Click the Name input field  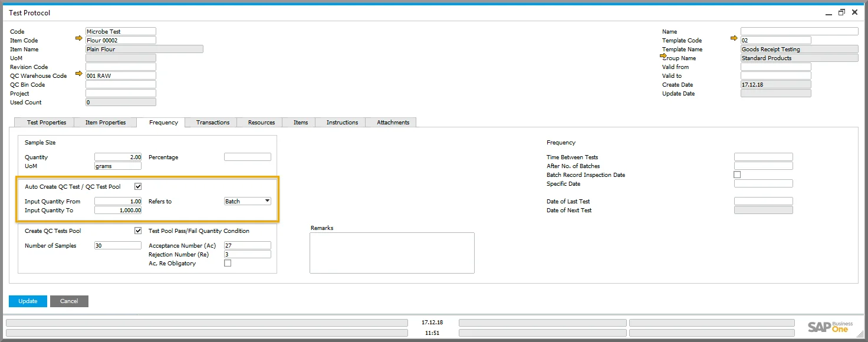click(x=800, y=31)
